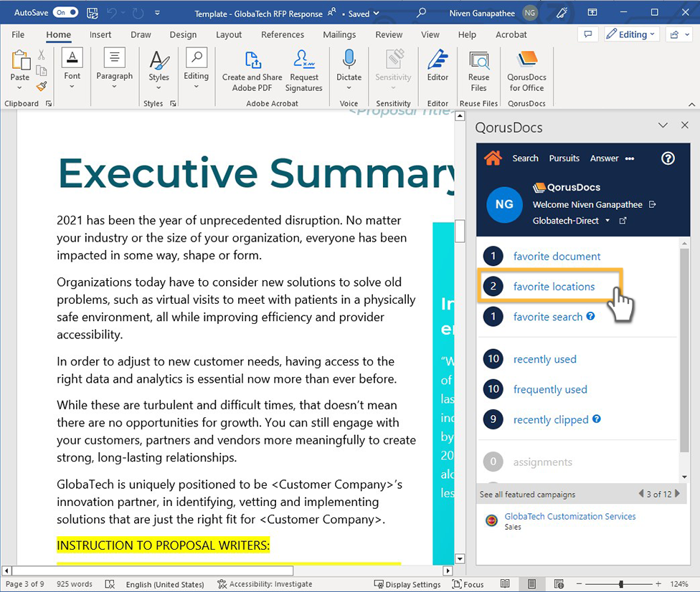
Task: Open the Editing find group dropdown
Action: point(196,68)
